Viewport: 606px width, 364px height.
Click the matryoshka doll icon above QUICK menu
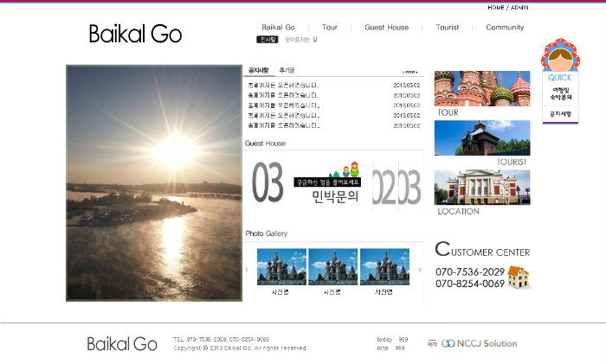(560, 54)
